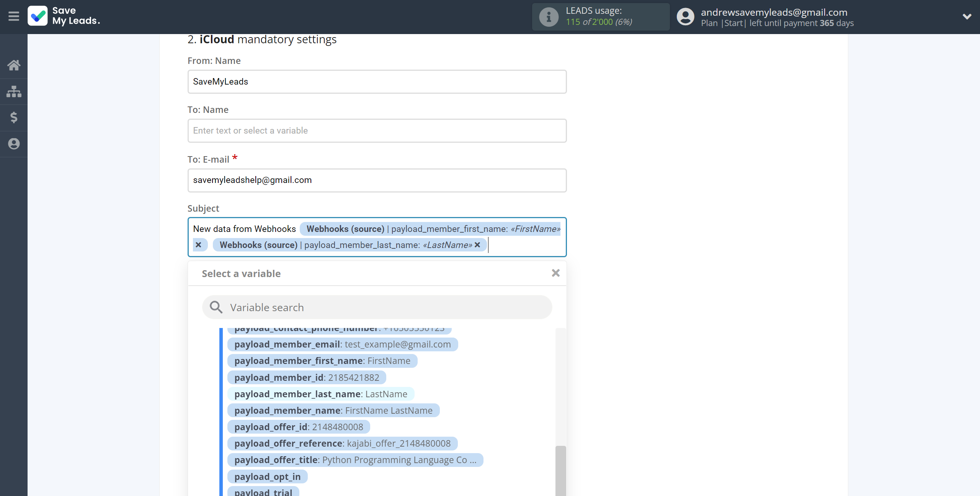Viewport: 980px width, 496px height.
Task: Click the To: Name input field
Action: [377, 131]
